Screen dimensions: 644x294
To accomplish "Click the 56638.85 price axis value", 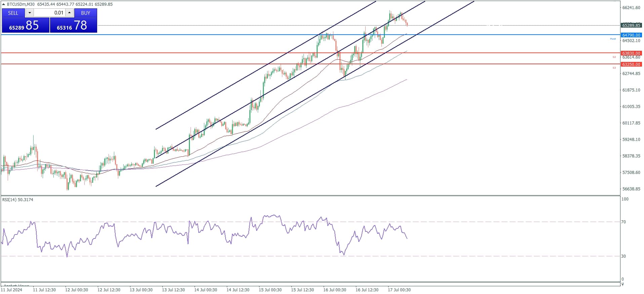I will coord(631,189).
